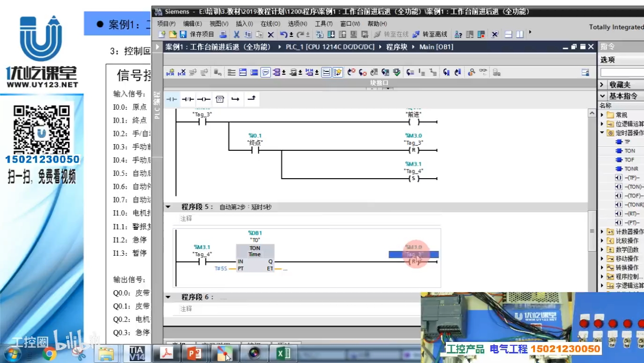Open the 工具(T) menu
Image resolution: width=644 pixels, height=363 pixels.
[324, 23]
